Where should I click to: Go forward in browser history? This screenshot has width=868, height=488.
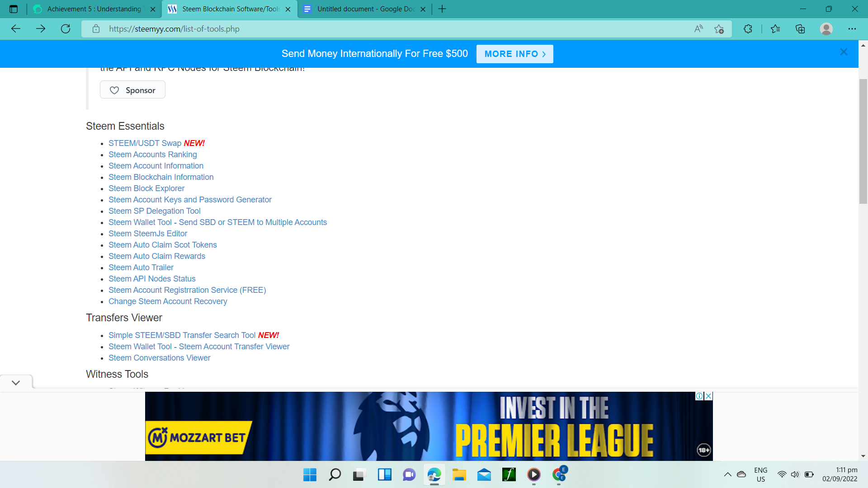coord(41,29)
